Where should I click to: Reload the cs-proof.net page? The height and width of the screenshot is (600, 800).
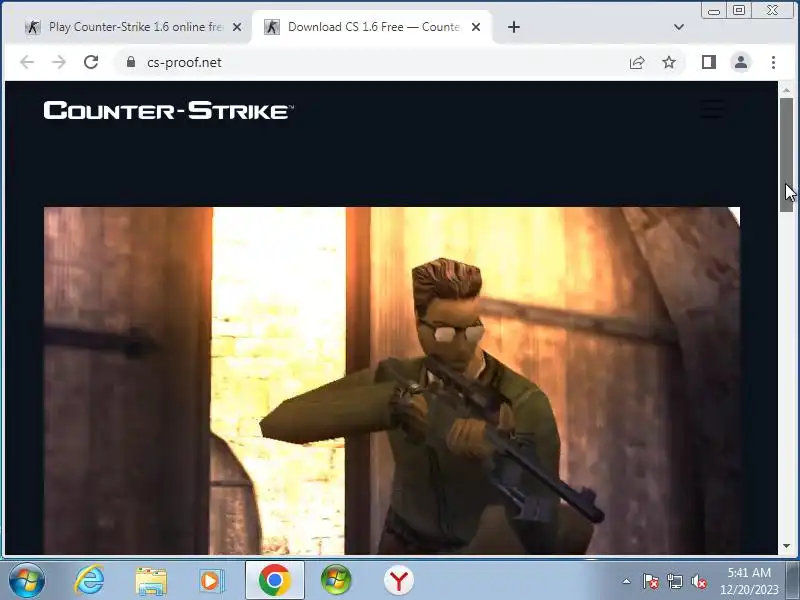pos(91,62)
